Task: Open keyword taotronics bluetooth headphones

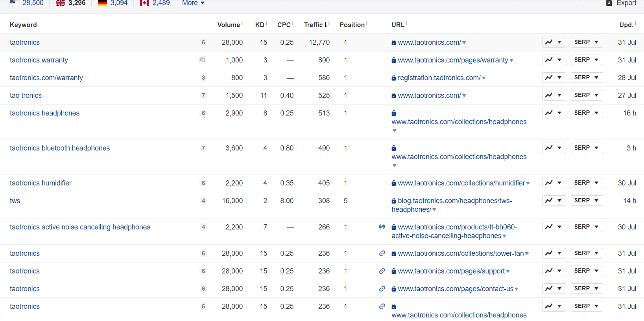Action: pos(60,148)
